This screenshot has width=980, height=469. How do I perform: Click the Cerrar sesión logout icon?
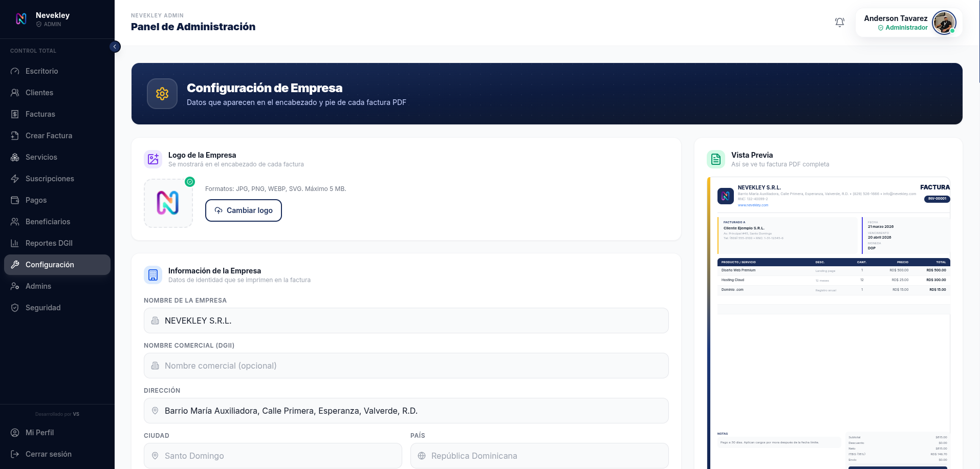tap(15, 454)
